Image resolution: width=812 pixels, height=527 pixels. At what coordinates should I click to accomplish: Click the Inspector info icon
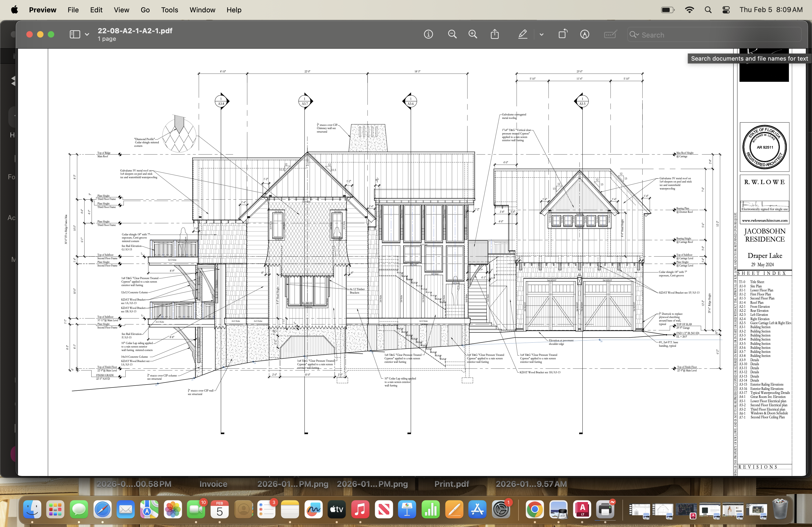[x=428, y=34]
